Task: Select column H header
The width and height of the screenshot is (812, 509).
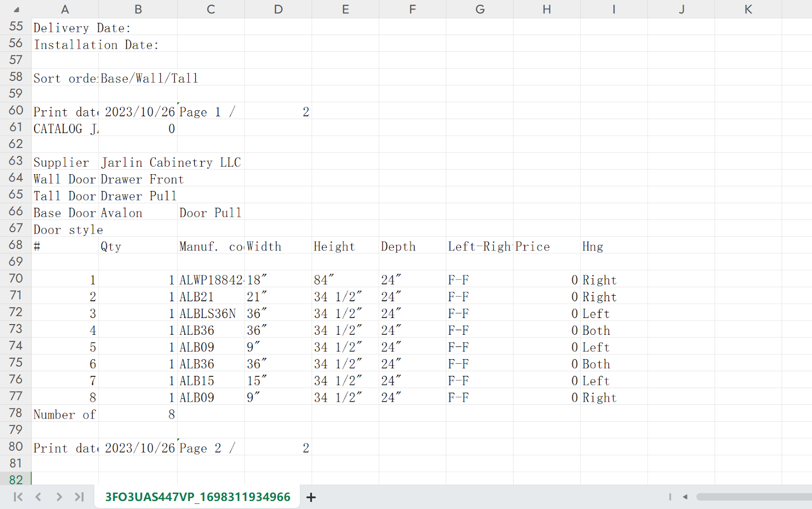Action: 547,9
